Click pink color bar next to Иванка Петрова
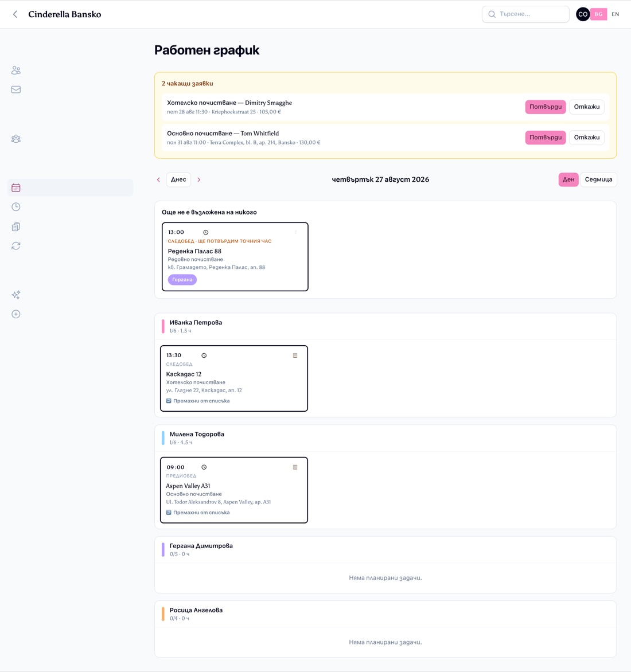Screen dimensions: 631x672 (x=163, y=326)
